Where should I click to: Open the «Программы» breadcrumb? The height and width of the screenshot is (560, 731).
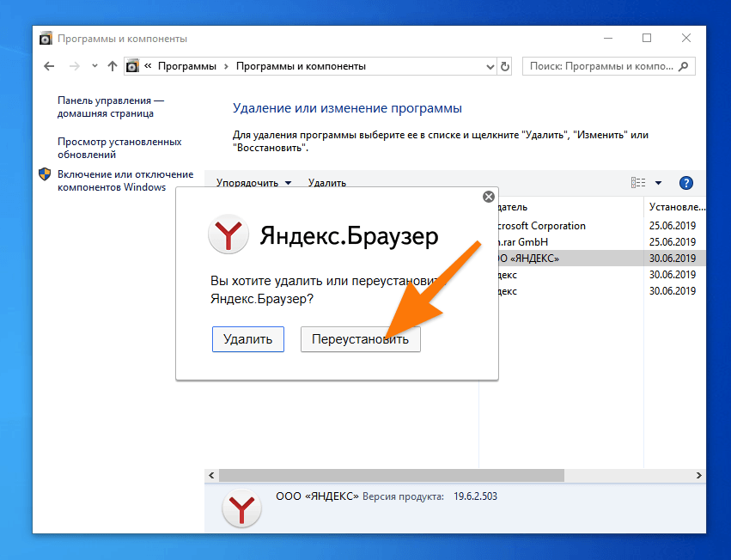point(187,66)
